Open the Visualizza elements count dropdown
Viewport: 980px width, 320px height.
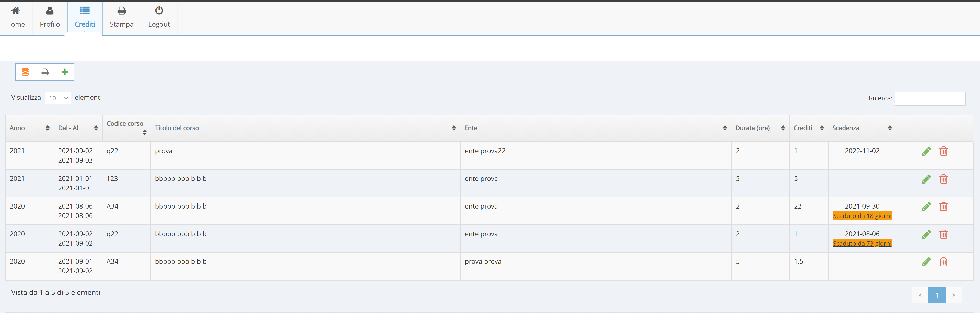tap(58, 98)
